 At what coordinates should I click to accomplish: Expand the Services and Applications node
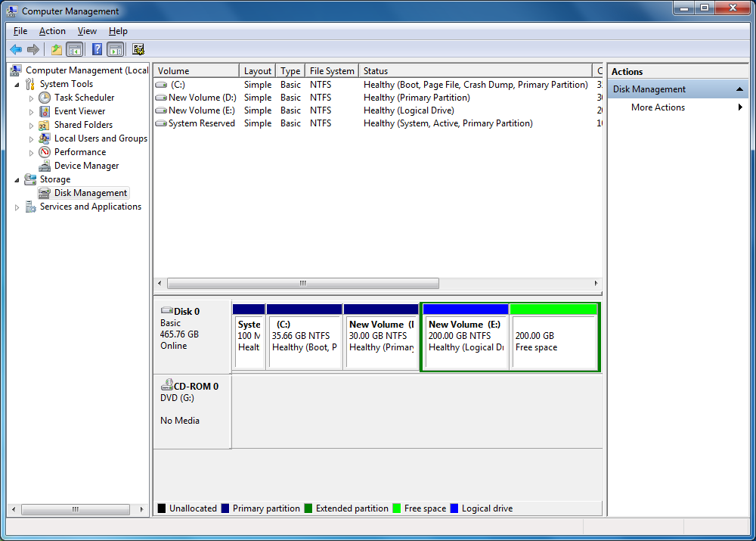click(17, 207)
